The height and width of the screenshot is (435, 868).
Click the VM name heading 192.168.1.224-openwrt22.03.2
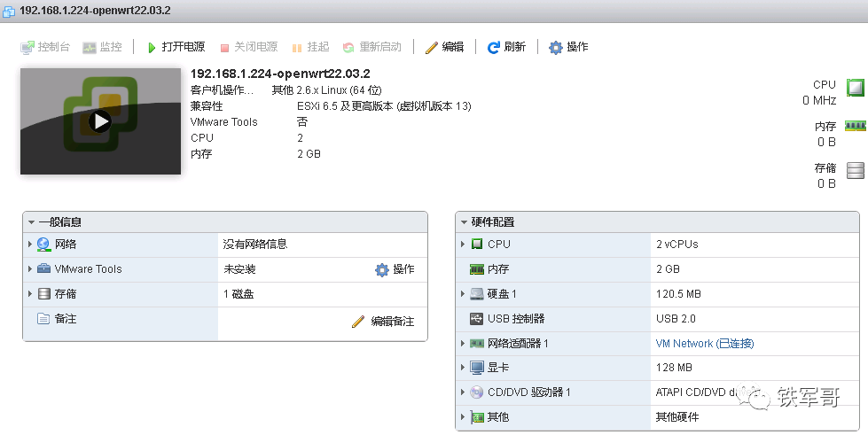point(280,74)
